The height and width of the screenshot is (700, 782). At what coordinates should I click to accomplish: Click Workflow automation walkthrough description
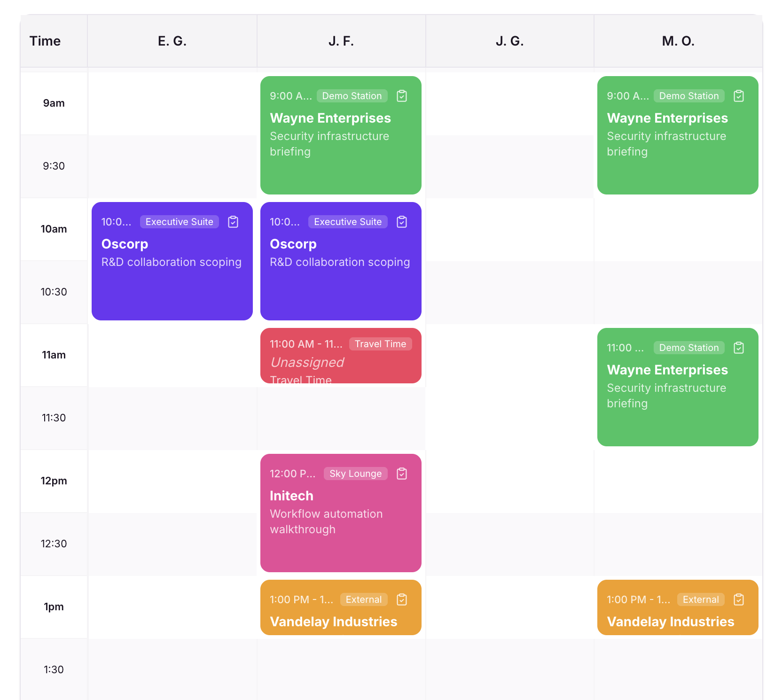(x=326, y=521)
